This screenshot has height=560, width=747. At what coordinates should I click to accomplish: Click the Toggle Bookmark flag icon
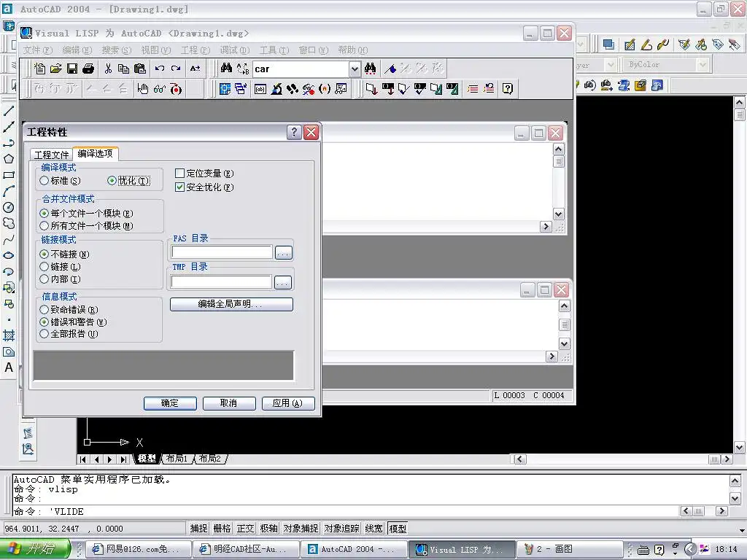pyautogui.click(x=390, y=69)
